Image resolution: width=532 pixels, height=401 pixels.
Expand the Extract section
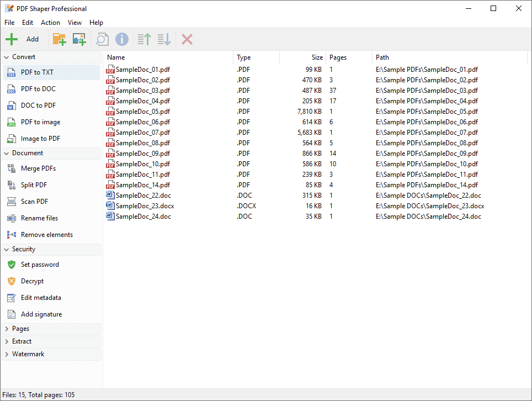coord(6,341)
